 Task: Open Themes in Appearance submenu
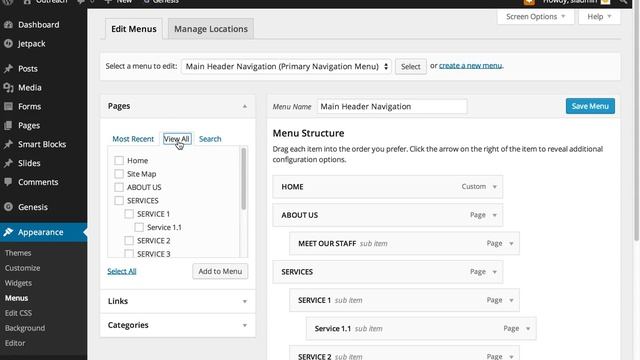(18, 253)
